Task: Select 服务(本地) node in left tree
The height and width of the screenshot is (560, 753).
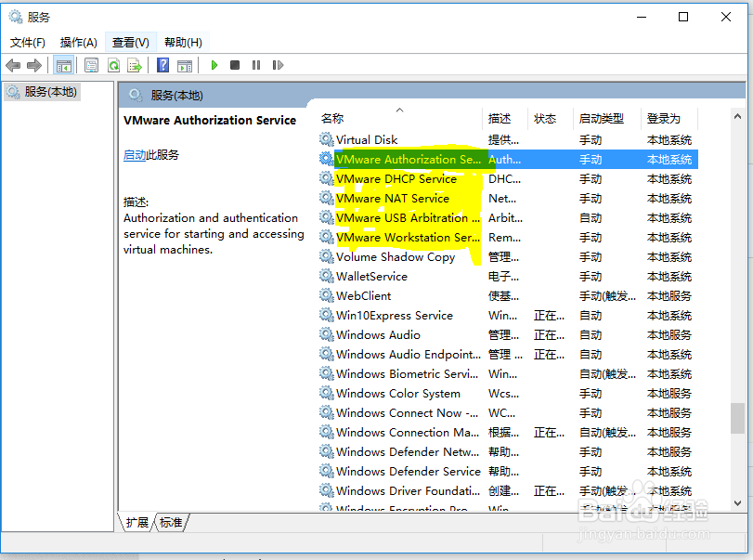Action: tap(43, 92)
